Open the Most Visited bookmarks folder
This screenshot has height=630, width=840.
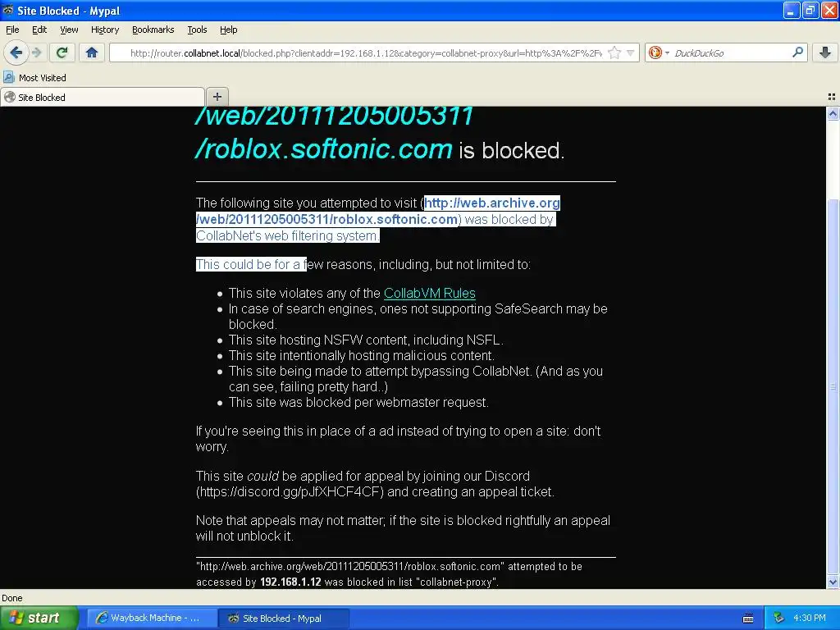(x=35, y=78)
